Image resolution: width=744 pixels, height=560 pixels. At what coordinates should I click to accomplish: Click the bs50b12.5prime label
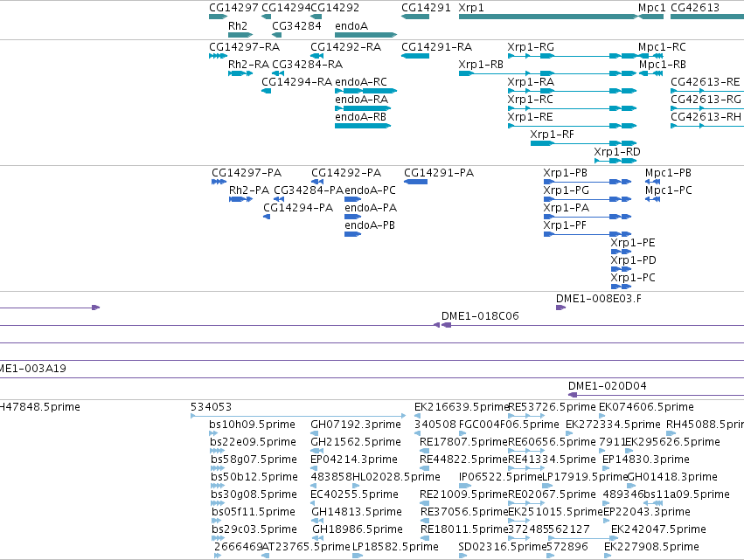pyautogui.click(x=254, y=476)
